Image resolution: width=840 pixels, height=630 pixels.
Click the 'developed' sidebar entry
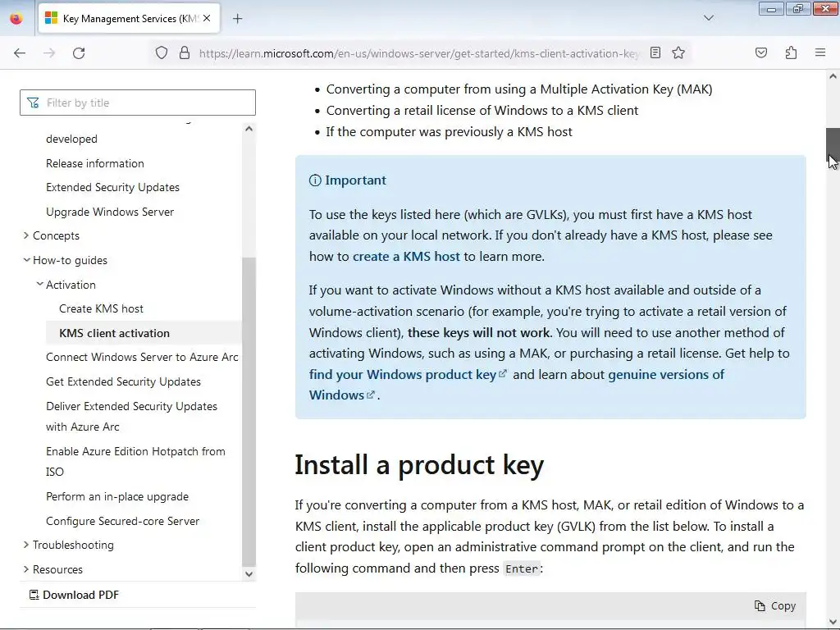tap(72, 139)
